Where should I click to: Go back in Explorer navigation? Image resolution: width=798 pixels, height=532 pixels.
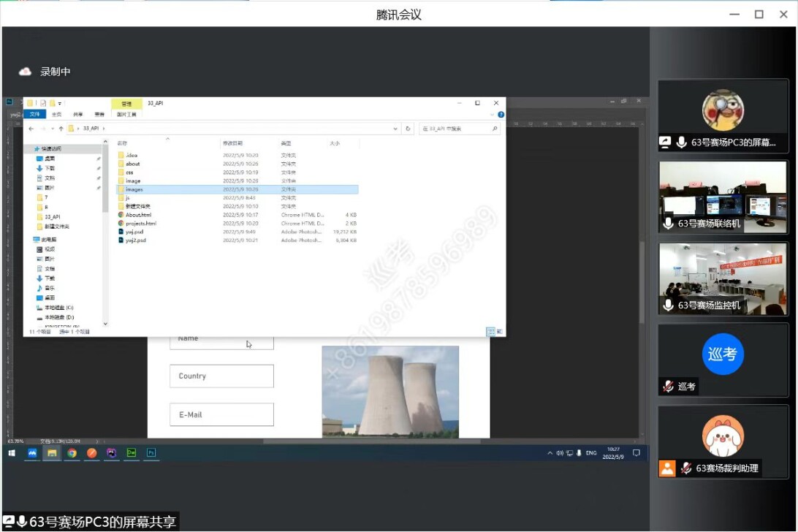[x=31, y=129]
